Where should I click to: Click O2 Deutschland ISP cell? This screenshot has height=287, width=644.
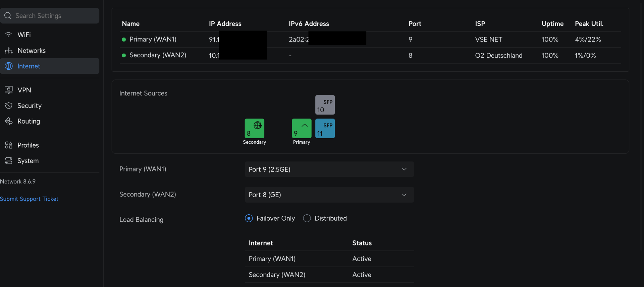[499, 56]
